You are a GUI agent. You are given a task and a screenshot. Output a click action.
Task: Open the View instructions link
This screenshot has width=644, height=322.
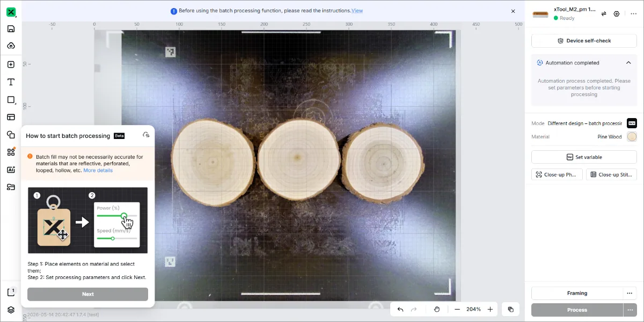tap(357, 11)
